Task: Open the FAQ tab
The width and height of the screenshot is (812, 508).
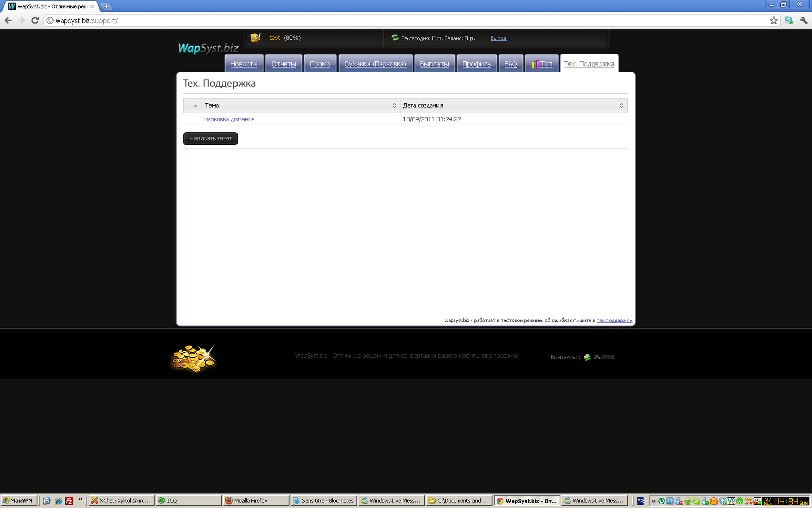Action: 511,63
